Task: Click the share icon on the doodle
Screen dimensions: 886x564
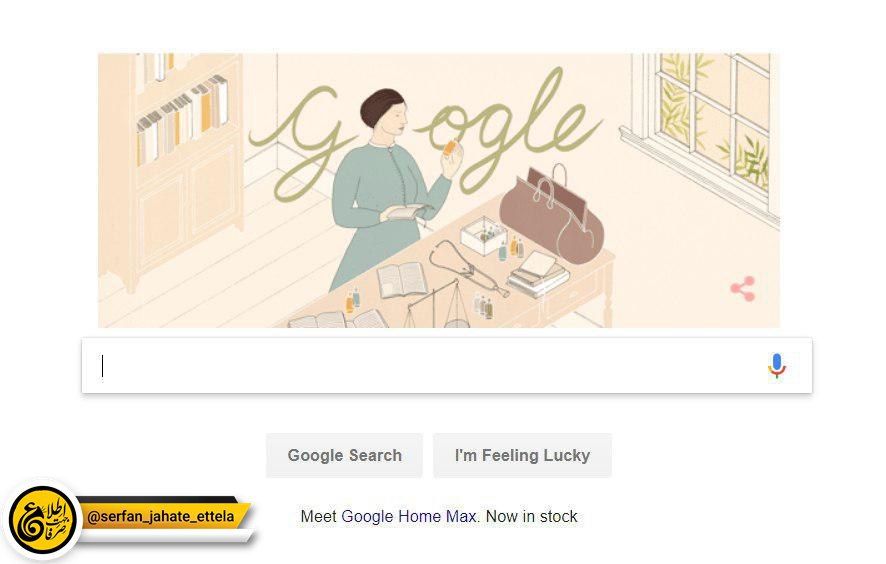Action: [743, 289]
